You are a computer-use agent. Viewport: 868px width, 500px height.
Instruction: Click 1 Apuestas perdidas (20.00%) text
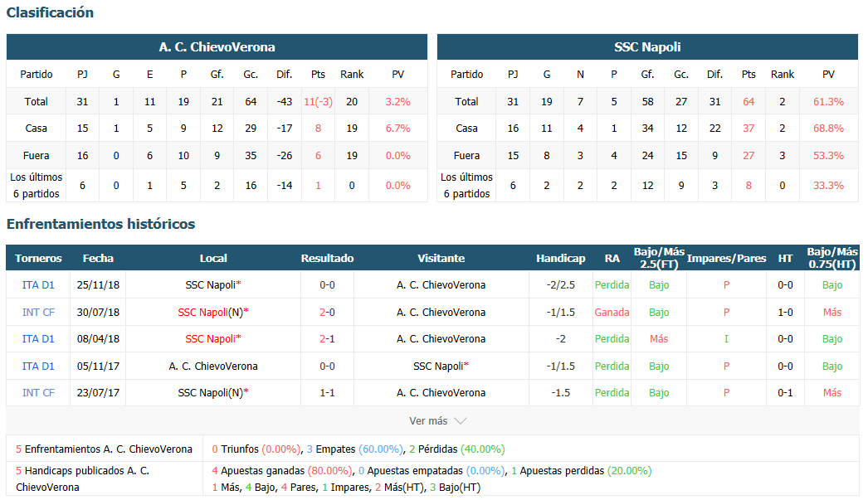tap(581, 471)
